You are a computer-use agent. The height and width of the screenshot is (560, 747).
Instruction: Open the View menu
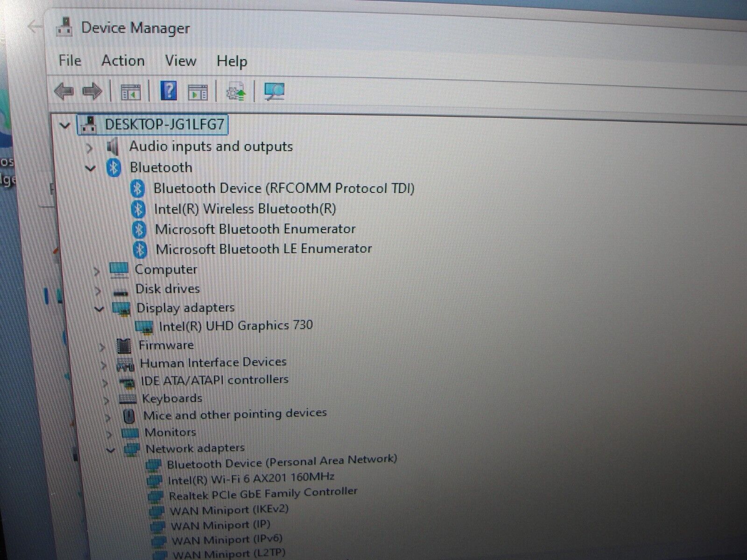point(180,61)
